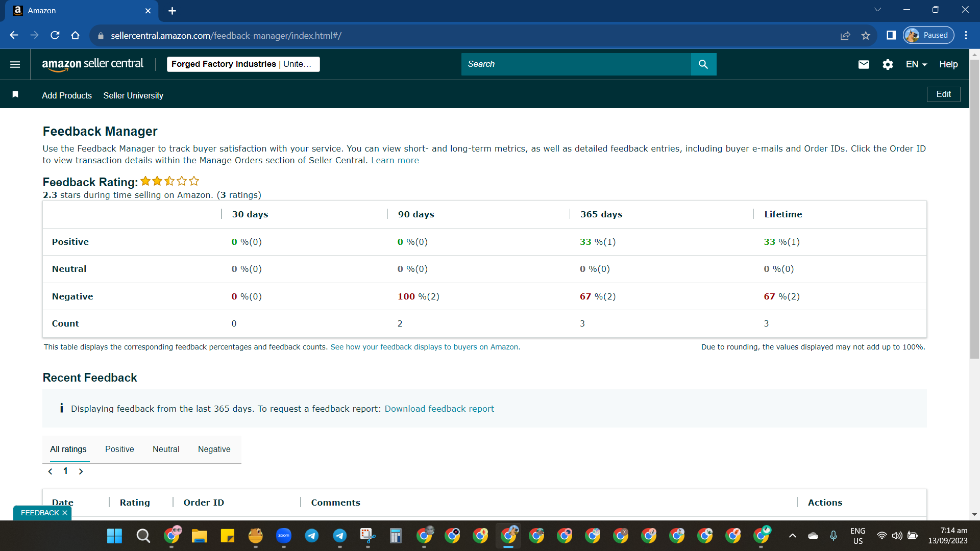Open Seller University menu item

pos(133,95)
